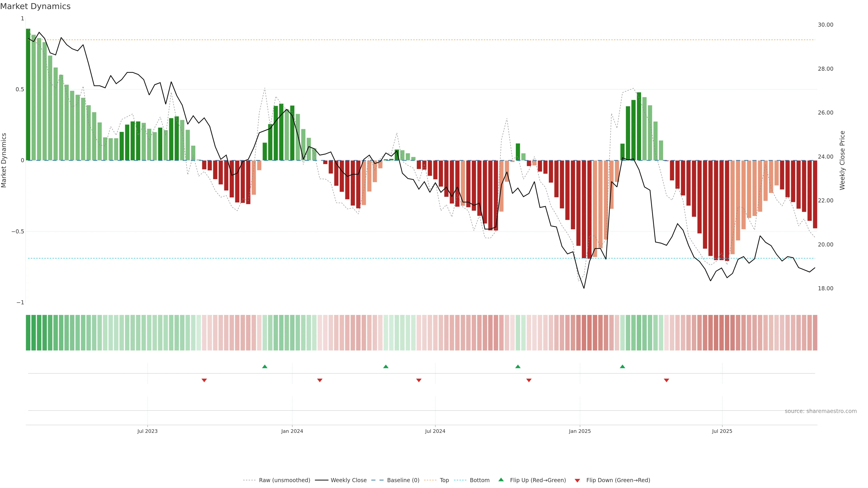The width and height of the screenshot is (868, 488).
Task: Click the Market Dynamics chart title
Action: (x=35, y=6)
